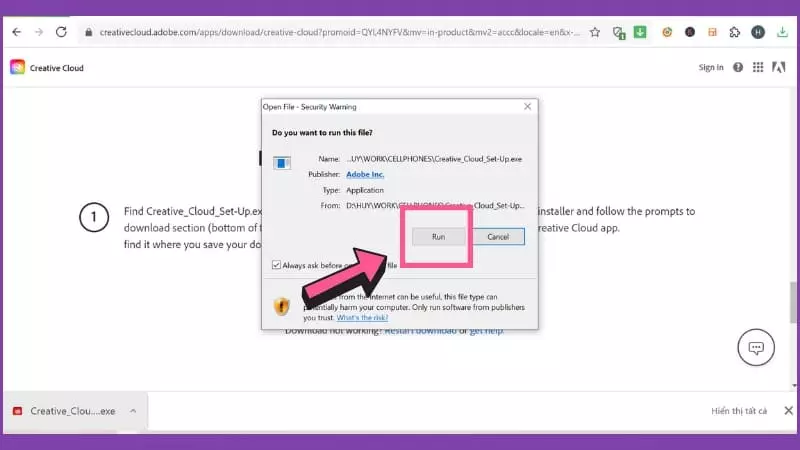
Task: Click Run to launch the installer
Action: coord(438,237)
